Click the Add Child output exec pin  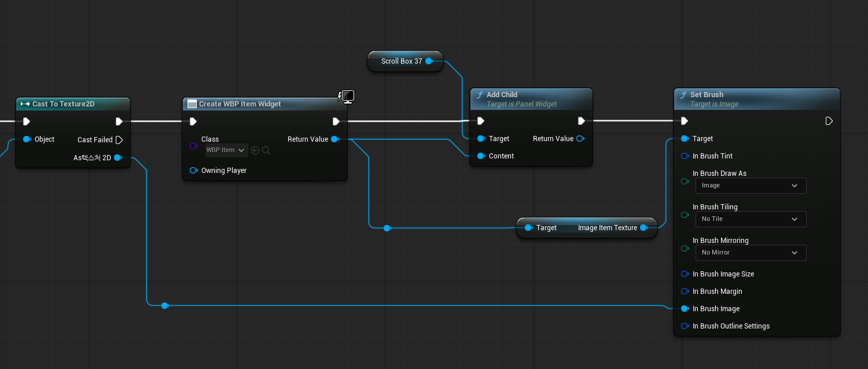click(x=582, y=121)
